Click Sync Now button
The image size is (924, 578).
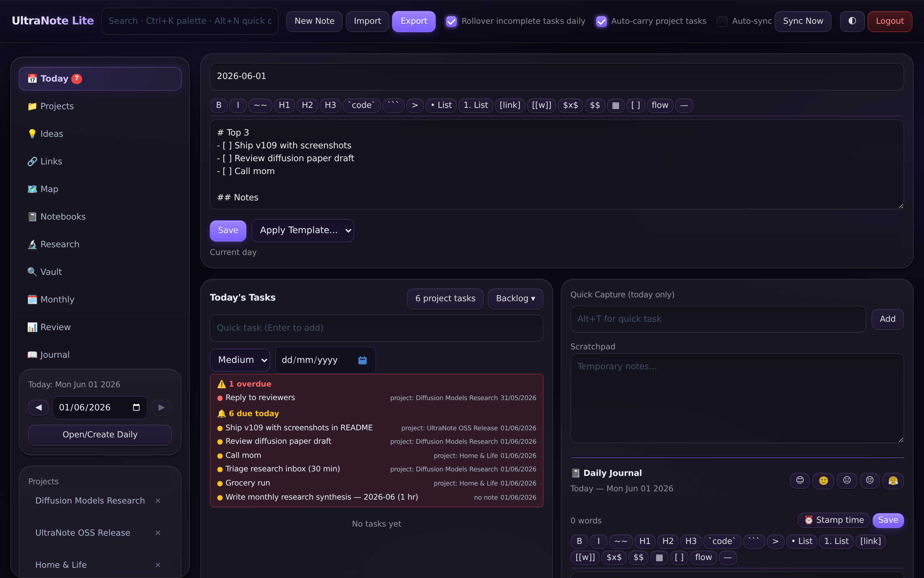point(803,22)
